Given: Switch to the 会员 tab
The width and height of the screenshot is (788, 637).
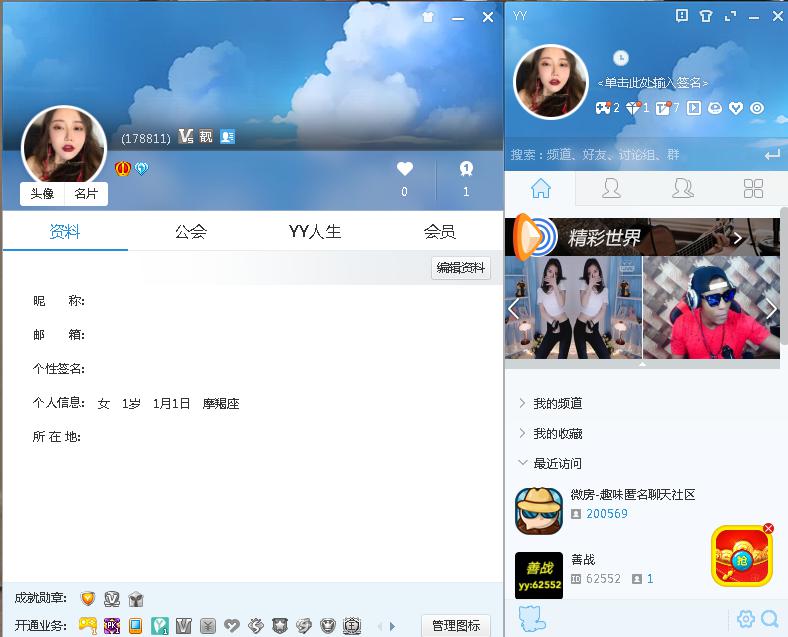Looking at the screenshot, I should point(440,231).
